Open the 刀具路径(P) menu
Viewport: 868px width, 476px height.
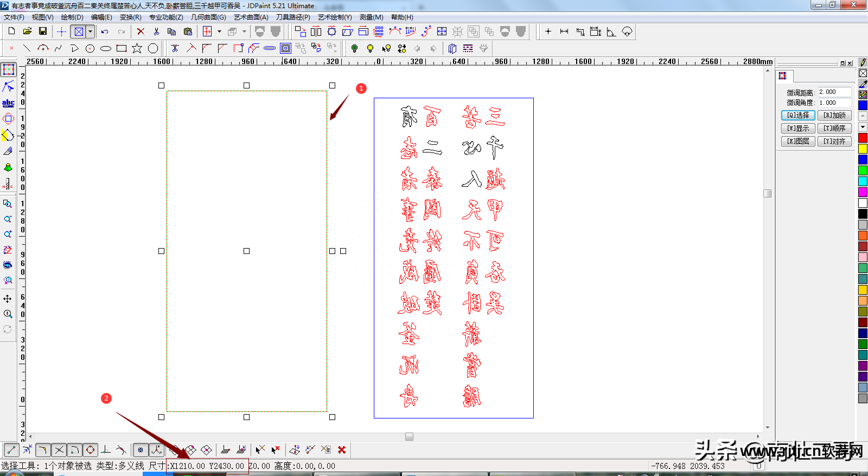(x=293, y=17)
